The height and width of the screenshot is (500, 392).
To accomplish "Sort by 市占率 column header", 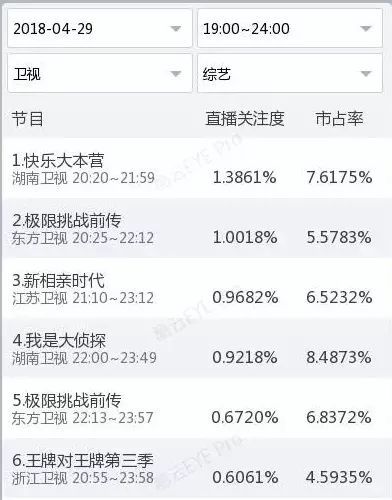I will point(339,119).
